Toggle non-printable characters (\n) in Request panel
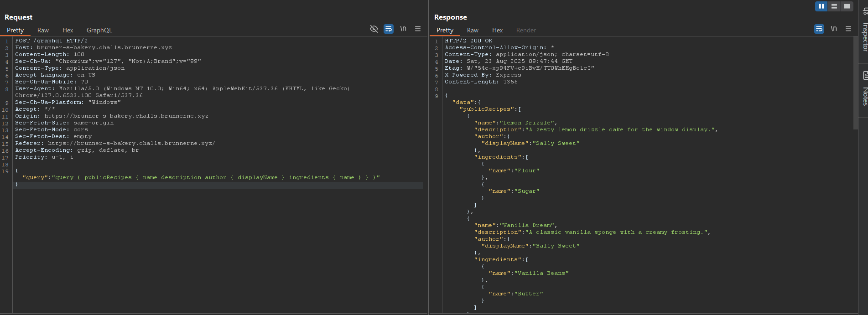The image size is (868, 315). pos(403,29)
